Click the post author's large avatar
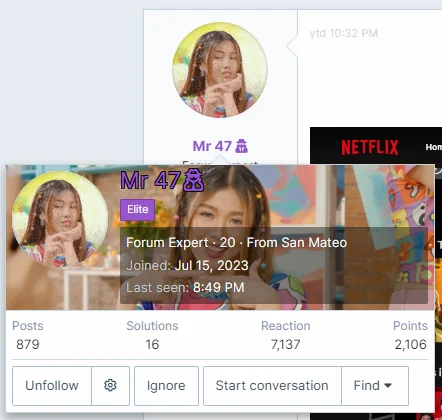Image resolution: width=442 pixels, height=420 pixels. [x=220, y=70]
